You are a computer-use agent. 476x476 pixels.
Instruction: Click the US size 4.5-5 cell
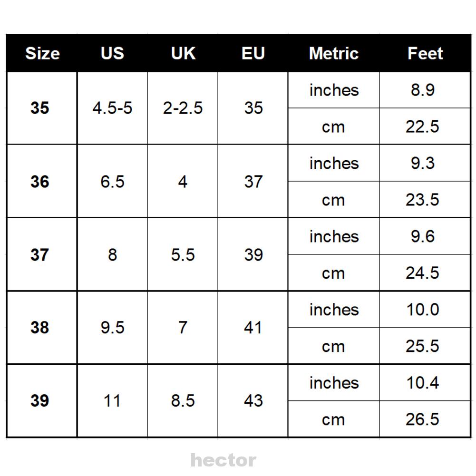click(112, 108)
